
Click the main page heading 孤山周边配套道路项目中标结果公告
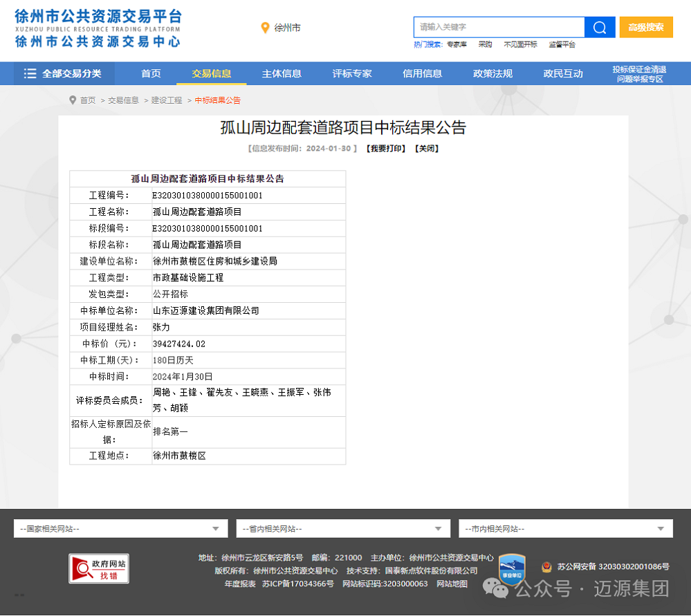[x=343, y=128]
